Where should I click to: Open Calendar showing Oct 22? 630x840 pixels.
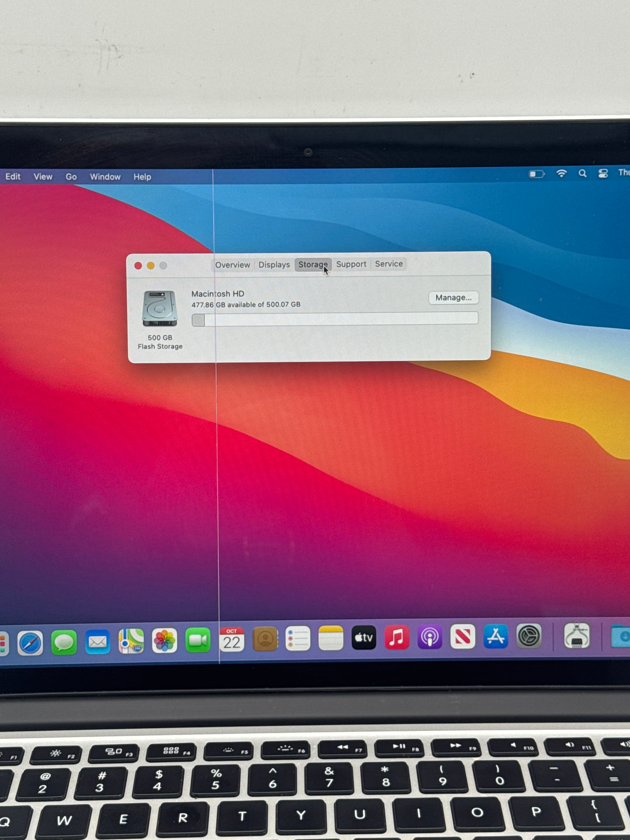(232, 640)
